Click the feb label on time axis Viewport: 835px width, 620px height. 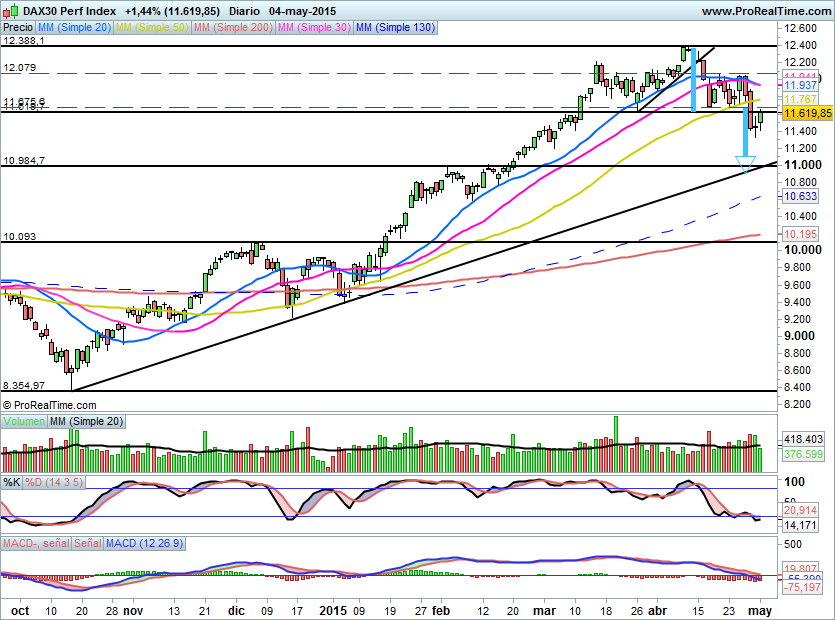pos(441,610)
